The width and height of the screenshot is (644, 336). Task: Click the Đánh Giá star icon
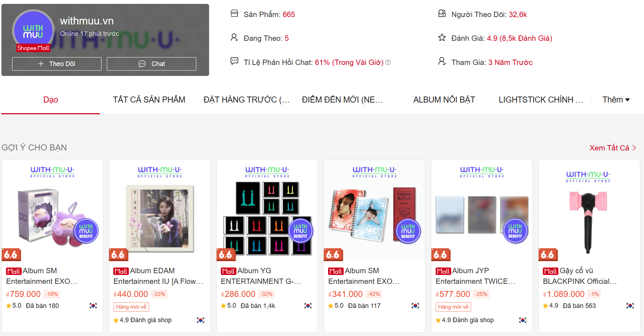pos(442,38)
